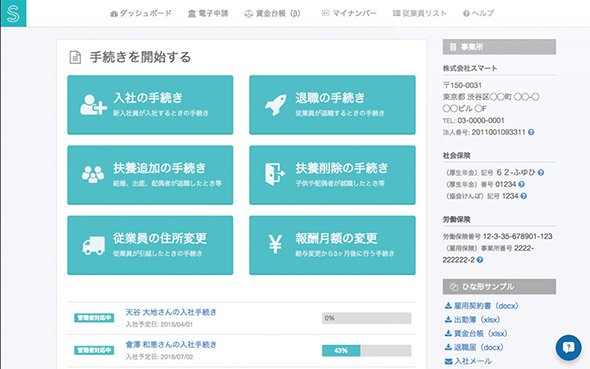Open the ヘルプ menu
This screenshot has height=369, width=590.
(x=478, y=13)
